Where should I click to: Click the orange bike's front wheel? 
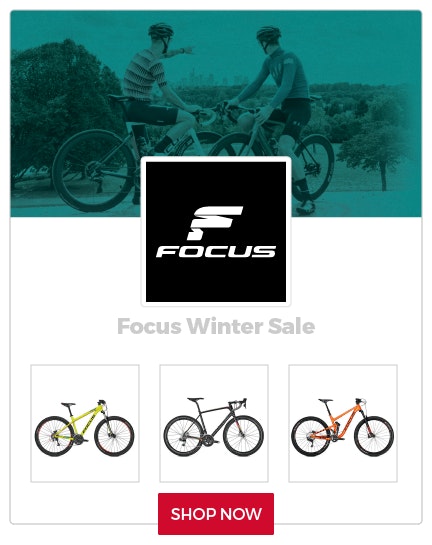click(x=374, y=436)
